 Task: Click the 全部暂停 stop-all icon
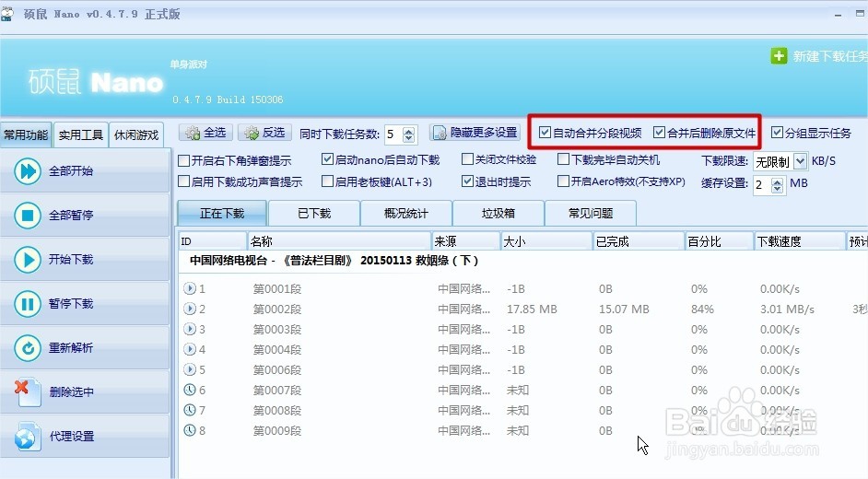click(28, 215)
